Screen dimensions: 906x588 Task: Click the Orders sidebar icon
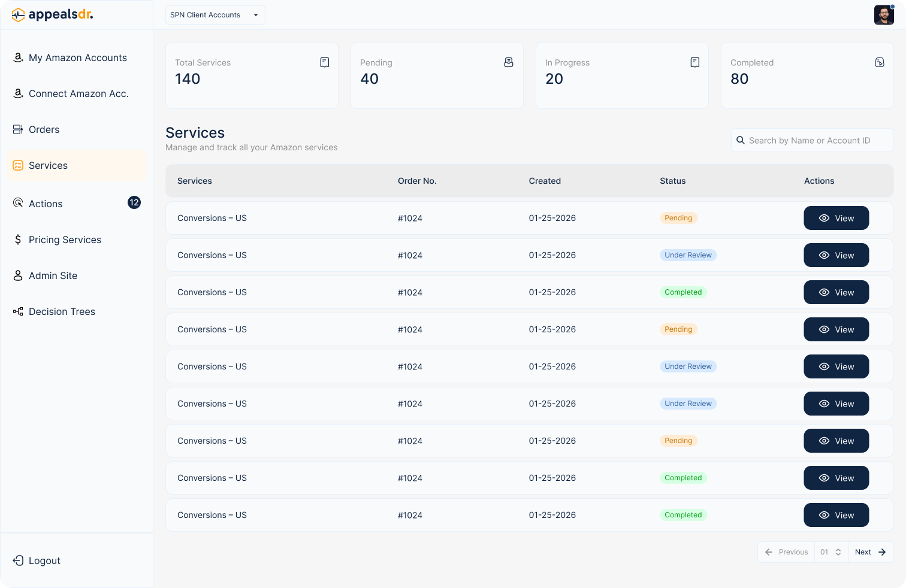17,129
